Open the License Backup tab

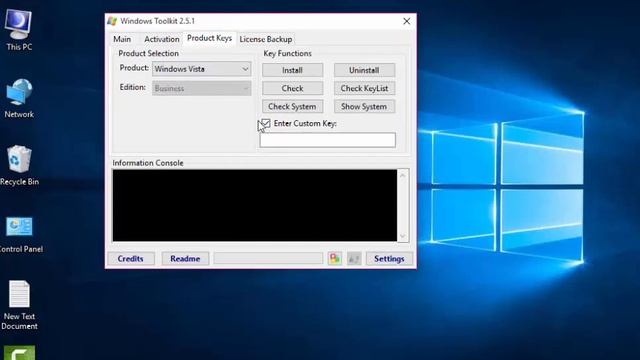[x=266, y=39]
